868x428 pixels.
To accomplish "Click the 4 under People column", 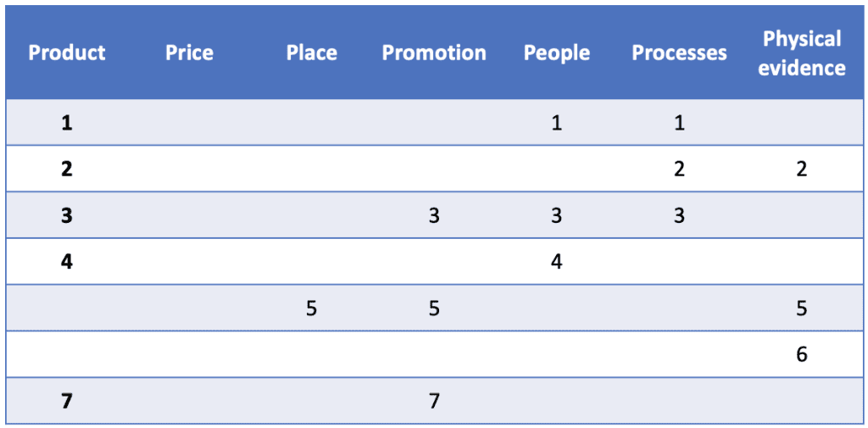I will [556, 261].
